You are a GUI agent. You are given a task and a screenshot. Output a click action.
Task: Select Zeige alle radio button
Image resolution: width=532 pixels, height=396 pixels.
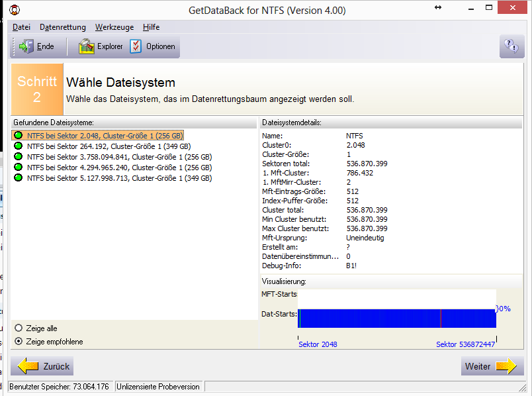coord(19,328)
